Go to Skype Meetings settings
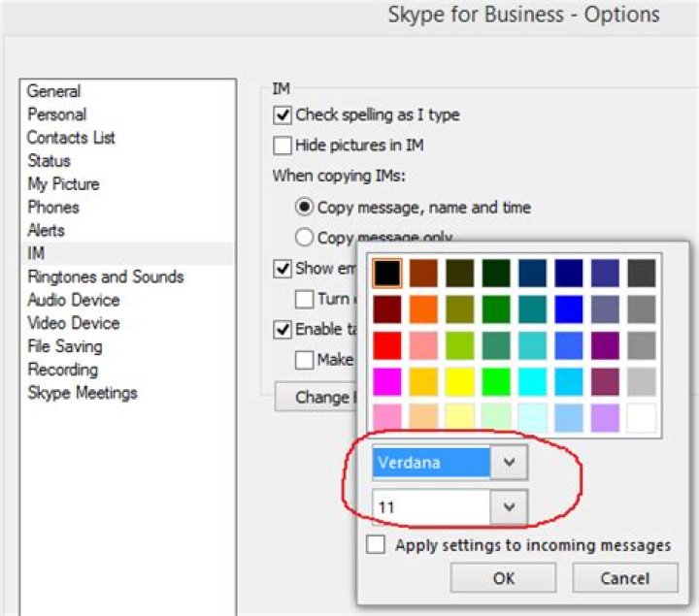Image resolution: width=699 pixels, height=616 pixels. click(83, 393)
